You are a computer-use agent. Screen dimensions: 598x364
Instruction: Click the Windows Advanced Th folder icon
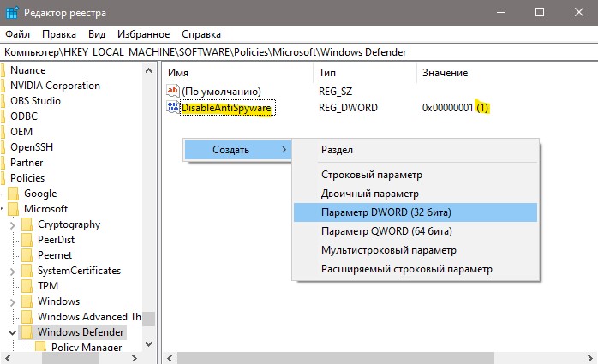(27, 317)
